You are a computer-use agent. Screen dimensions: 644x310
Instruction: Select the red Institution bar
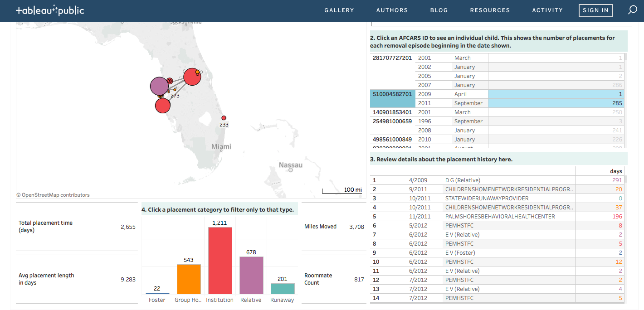pyautogui.click(x=220, y=261)
